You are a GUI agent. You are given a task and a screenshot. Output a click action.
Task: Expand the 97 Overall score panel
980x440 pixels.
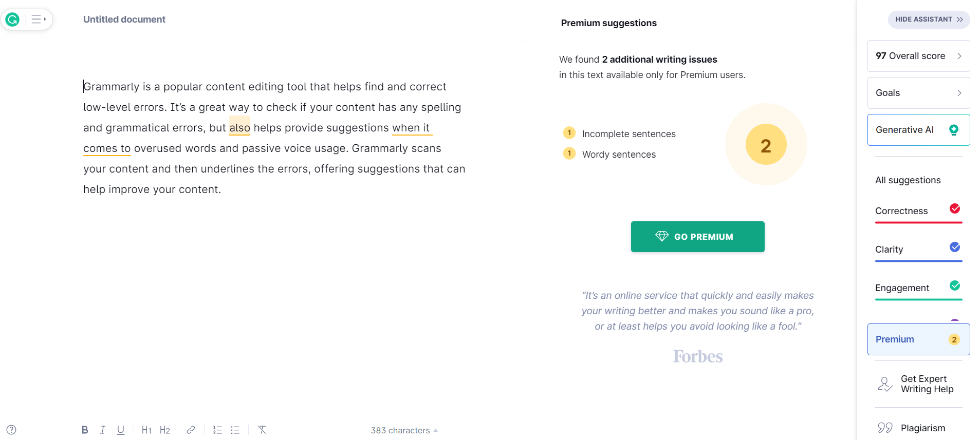coord(918,56)
